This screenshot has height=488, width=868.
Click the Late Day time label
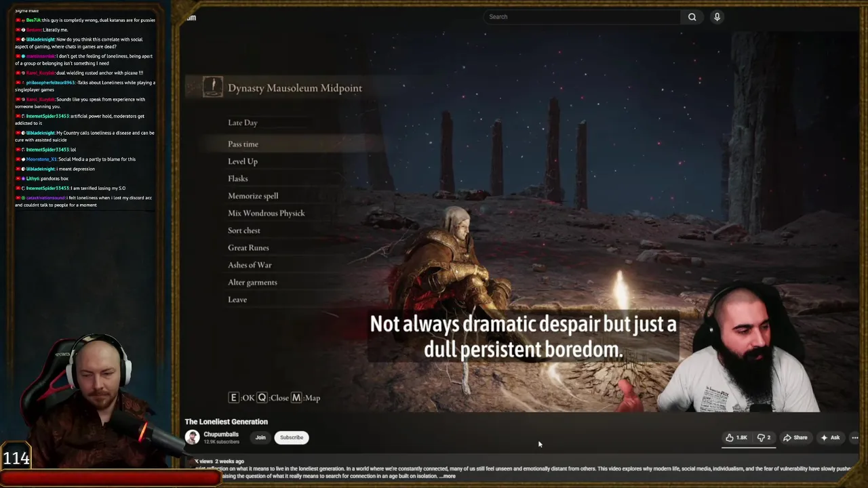(x=243, y=123)
